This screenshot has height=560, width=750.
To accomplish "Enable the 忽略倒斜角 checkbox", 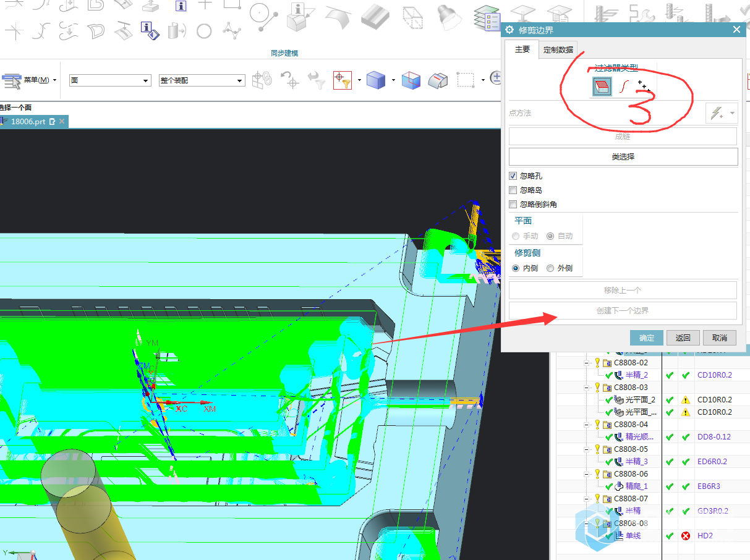I will pyautogui.click(x=513, y=205).
